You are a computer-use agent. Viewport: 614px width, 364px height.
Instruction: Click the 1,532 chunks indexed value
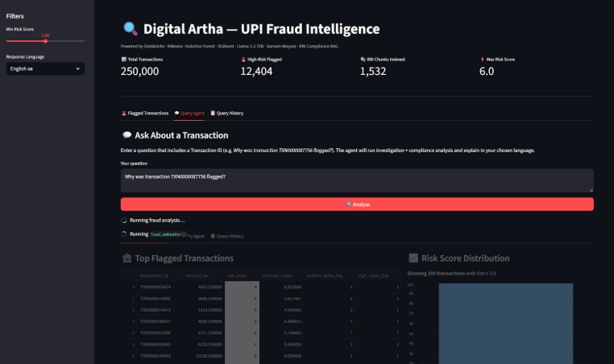click(373, 71)
